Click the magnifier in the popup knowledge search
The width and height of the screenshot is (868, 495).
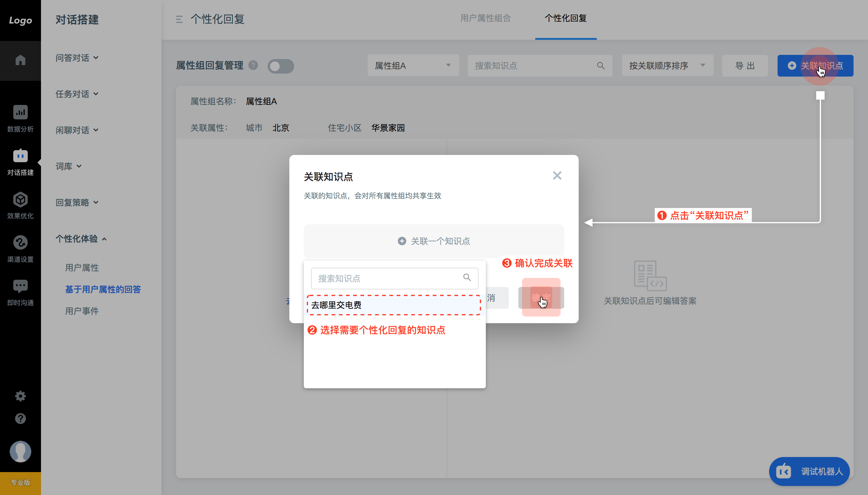point(467,278)
